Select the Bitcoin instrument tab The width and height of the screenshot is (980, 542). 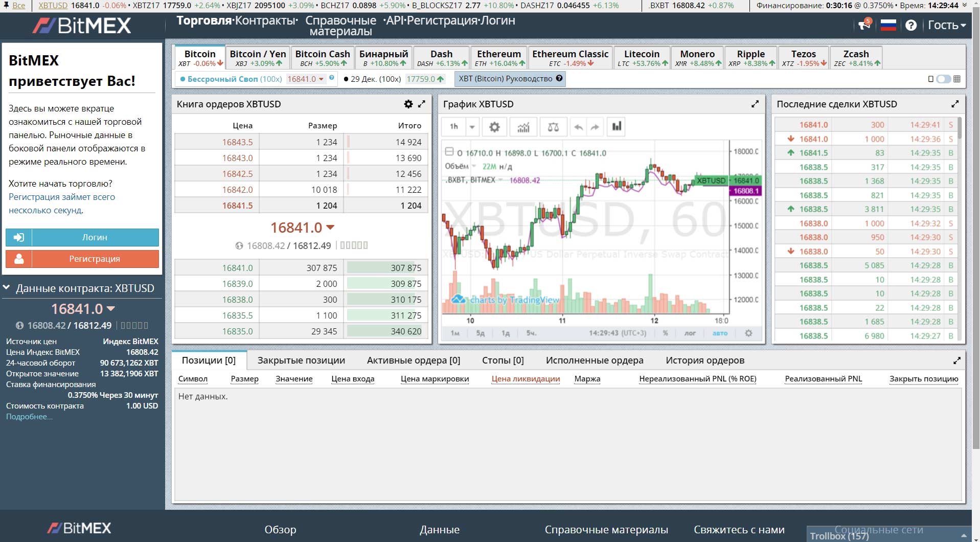(x=200, y=57)
